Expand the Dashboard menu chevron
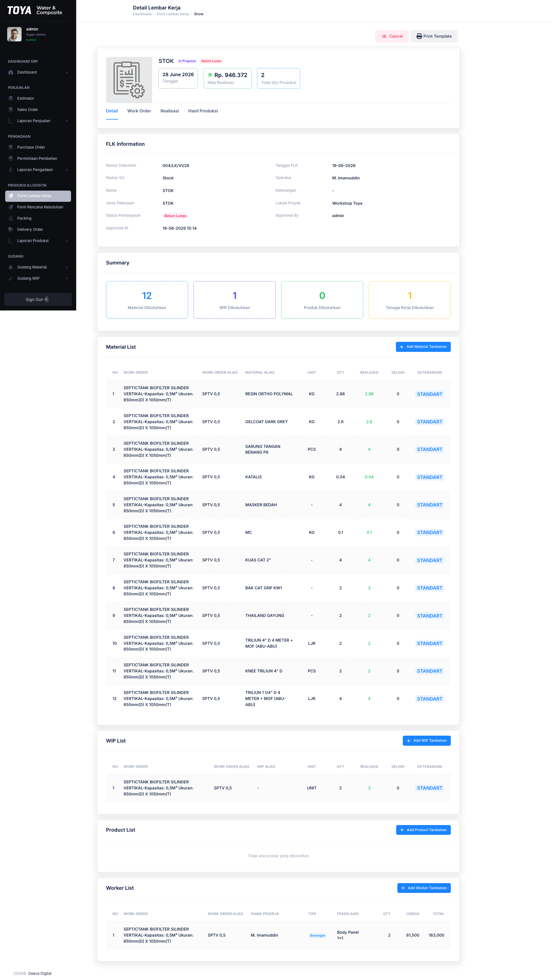552x980 pixels. click(67, 72)
